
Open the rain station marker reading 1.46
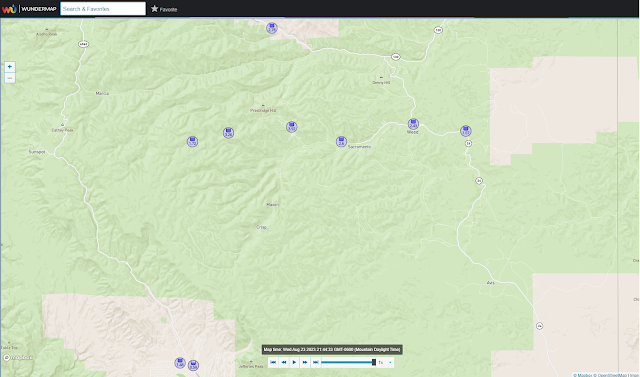[180, 363]
